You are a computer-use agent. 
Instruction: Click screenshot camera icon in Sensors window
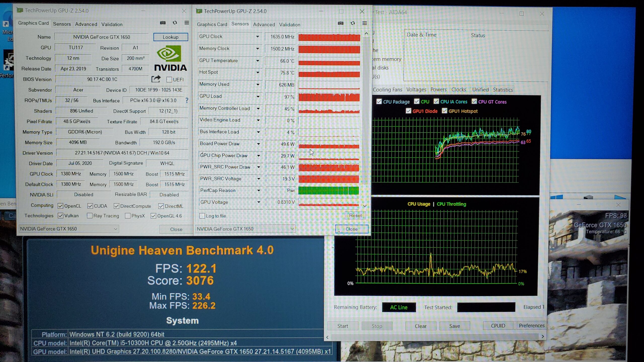click(341, 23)
